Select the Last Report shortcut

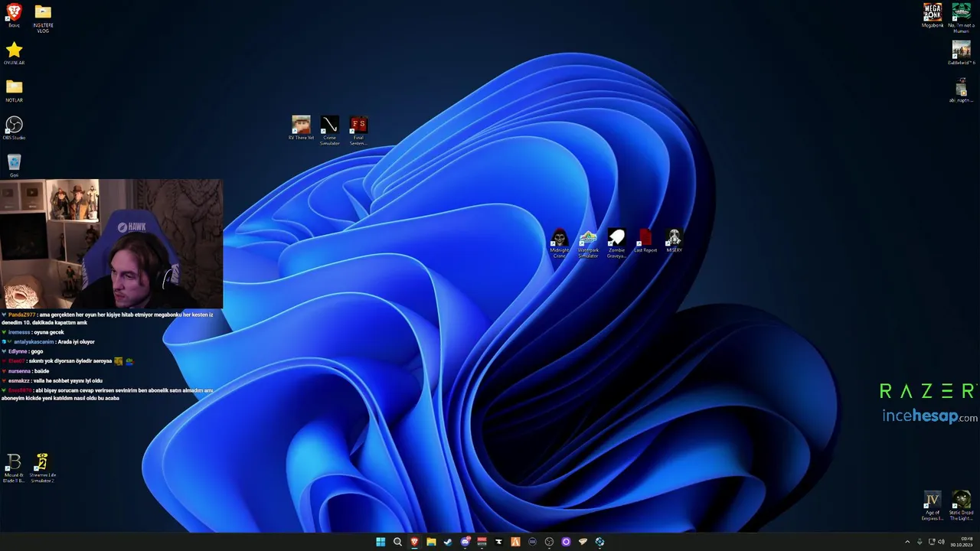tap(645, 240)
